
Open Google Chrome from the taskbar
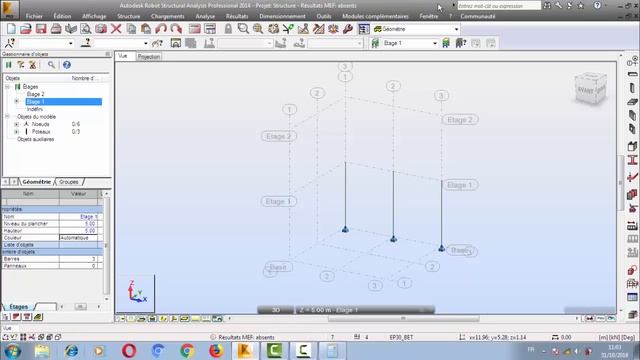(x=187, y=351)
